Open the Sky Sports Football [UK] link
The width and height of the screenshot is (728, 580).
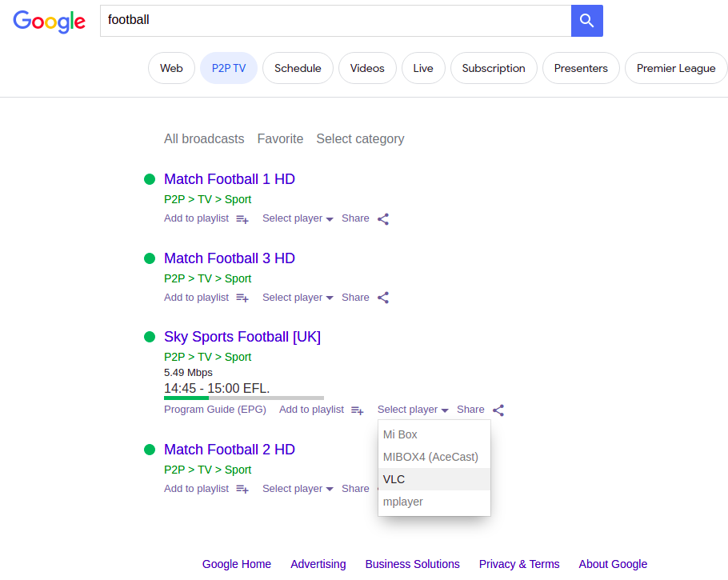tap(242, 337)
